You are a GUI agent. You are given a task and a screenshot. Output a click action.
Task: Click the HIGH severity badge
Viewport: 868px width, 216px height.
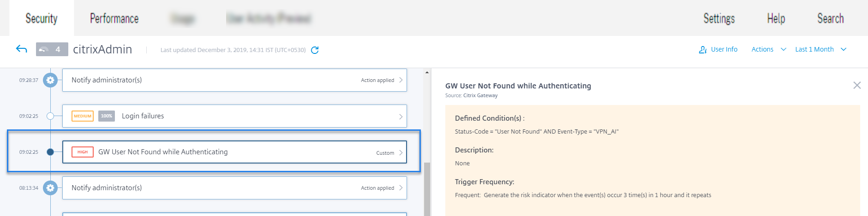[x=83, y=152]
